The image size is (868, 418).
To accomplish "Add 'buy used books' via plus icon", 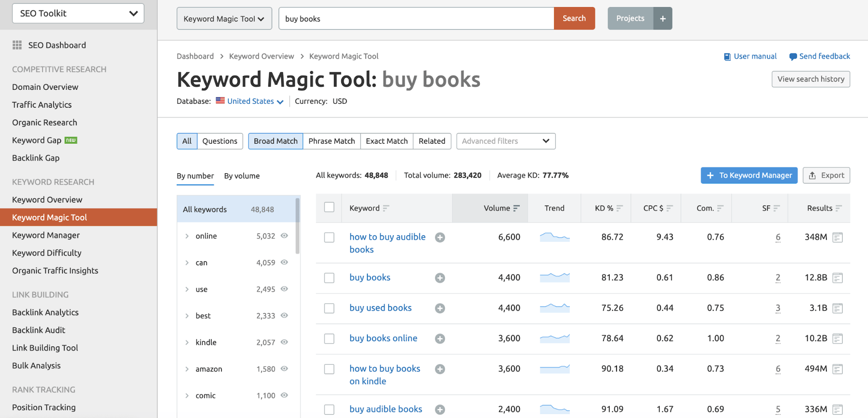I will pyautogui.click(x=440, y=308).
